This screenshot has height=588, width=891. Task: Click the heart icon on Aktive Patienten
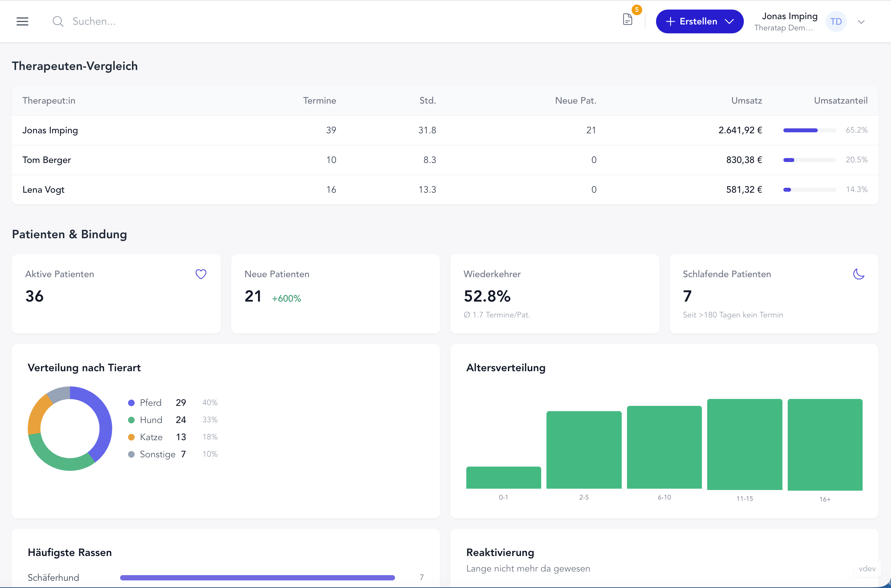coord(201,274)
